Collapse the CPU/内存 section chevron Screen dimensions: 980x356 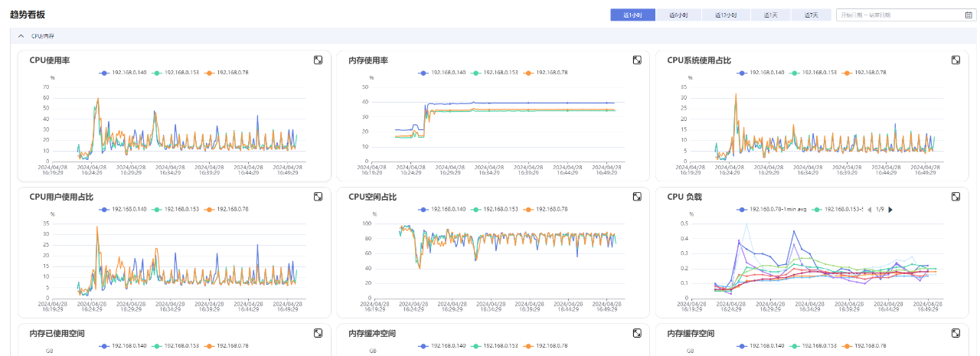pos(21,36)
